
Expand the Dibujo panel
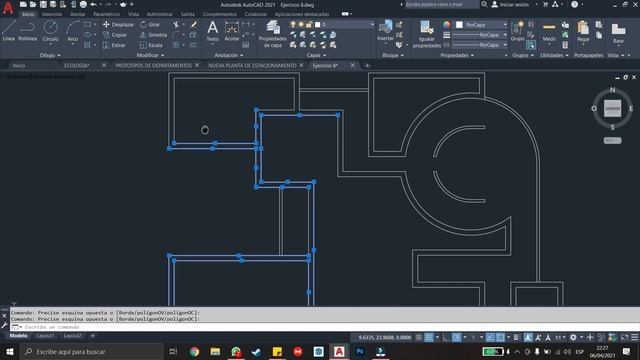pyautogui.click(x=50, y=55)
